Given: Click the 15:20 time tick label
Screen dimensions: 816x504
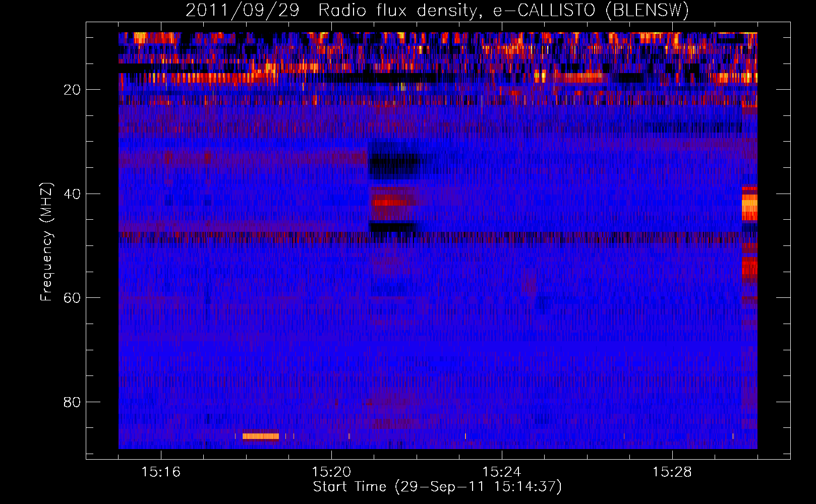Looking at the screenshot, I should pyautogui.click(x=331, y=472).
